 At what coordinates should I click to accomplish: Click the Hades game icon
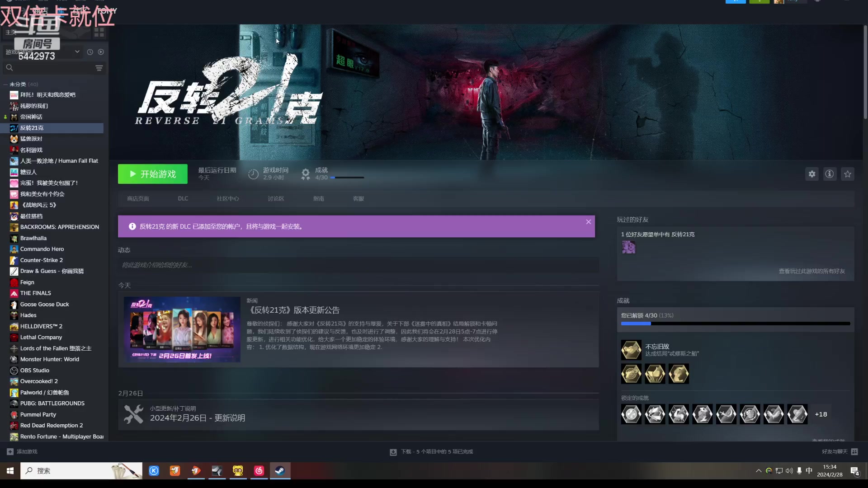click(x=14, y=315)
